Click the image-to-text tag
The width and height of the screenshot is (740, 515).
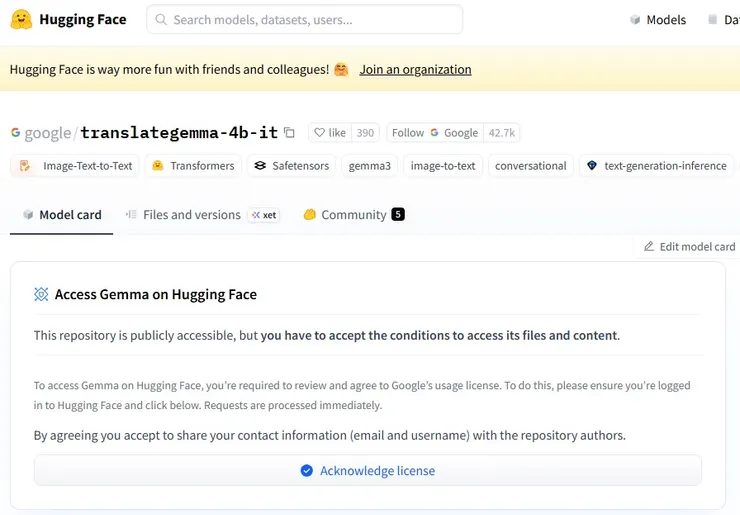coord(442,166)
